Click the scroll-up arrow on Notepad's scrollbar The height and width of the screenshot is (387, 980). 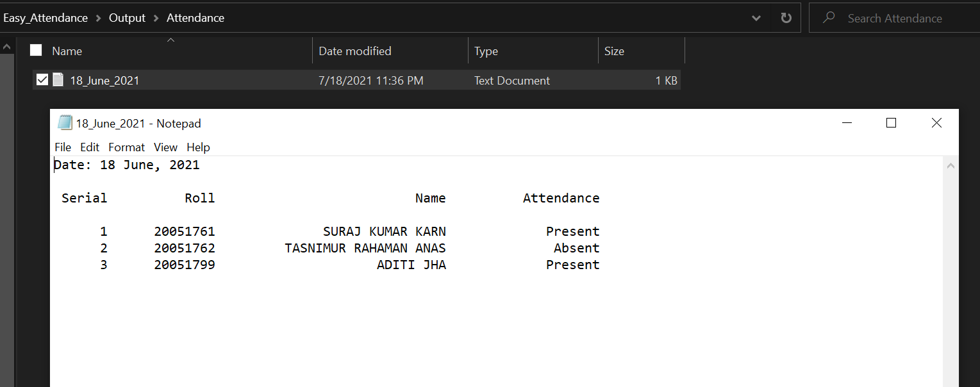tap(951, 165)
